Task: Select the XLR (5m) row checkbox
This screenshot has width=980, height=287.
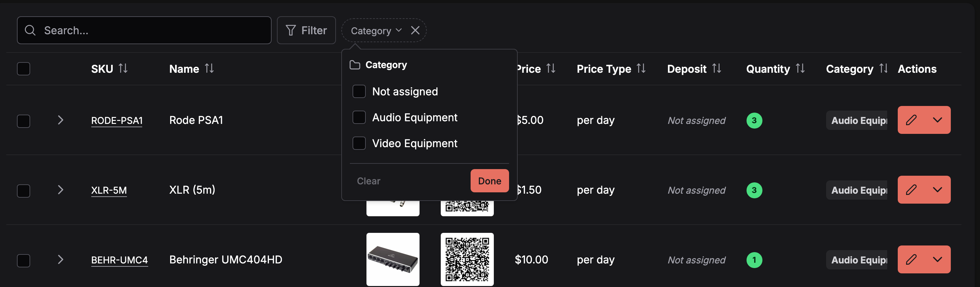Action: click(24, 191)
